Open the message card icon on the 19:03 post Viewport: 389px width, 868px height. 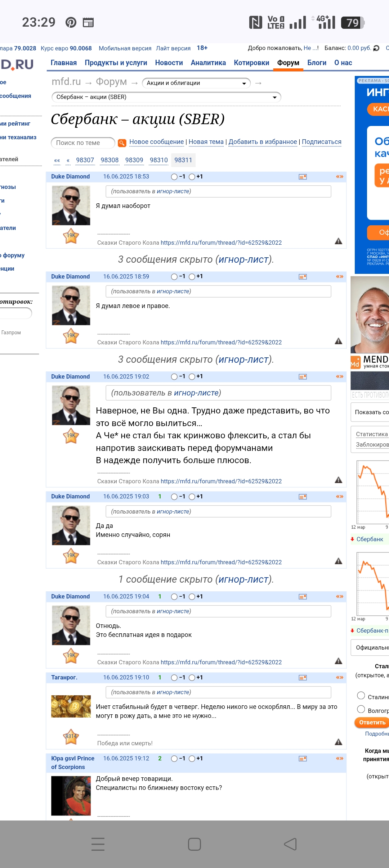click(x=303, y=497)
